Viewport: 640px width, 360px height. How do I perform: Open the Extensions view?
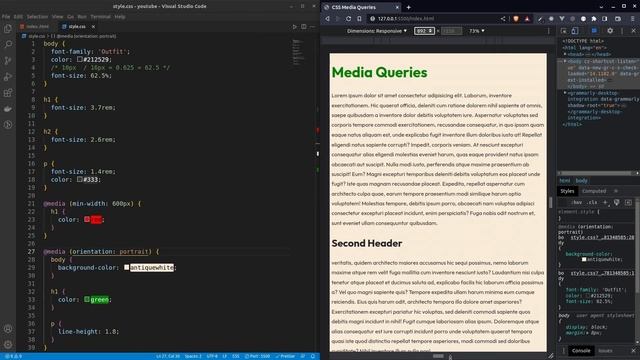point(8,93)
